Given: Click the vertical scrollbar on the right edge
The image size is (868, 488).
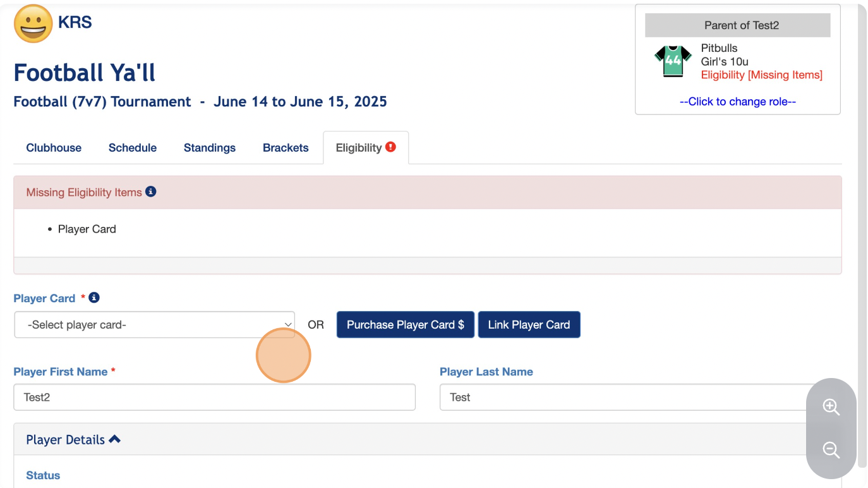Looking at the screenshot, I should (862, 240).
